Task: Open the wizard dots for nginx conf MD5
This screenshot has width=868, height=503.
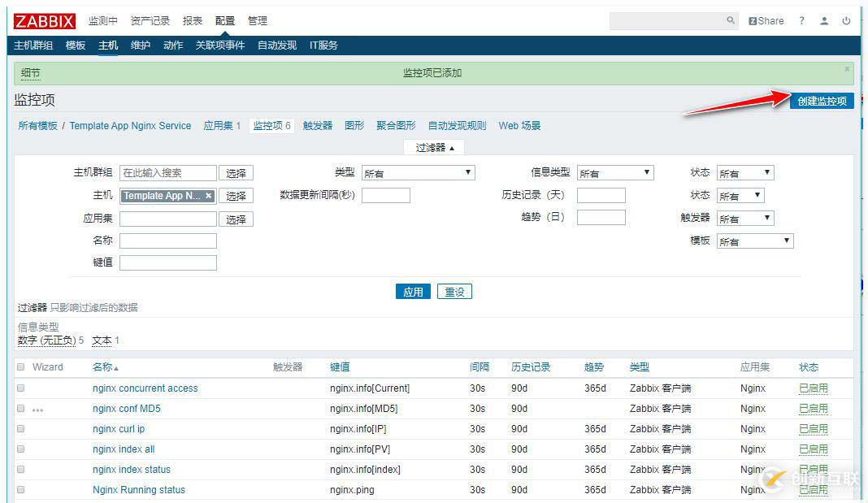Action: 37,410
